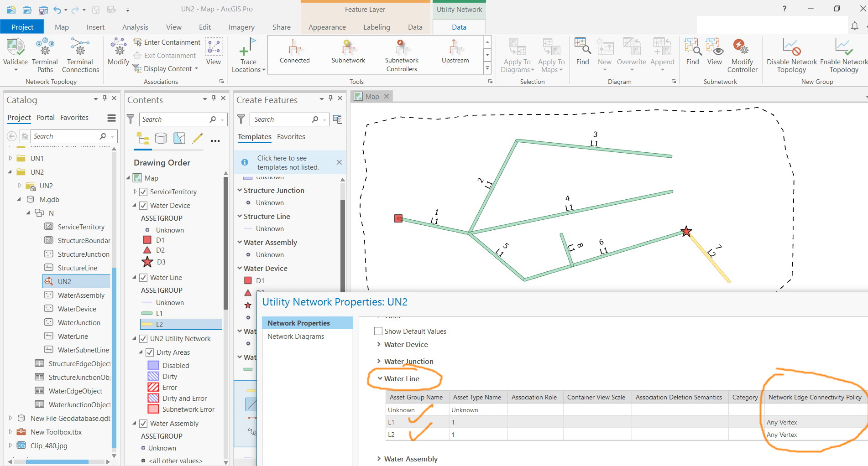Switch to Portal tab in Catalog
868x466 pixels.
[46, 118]
